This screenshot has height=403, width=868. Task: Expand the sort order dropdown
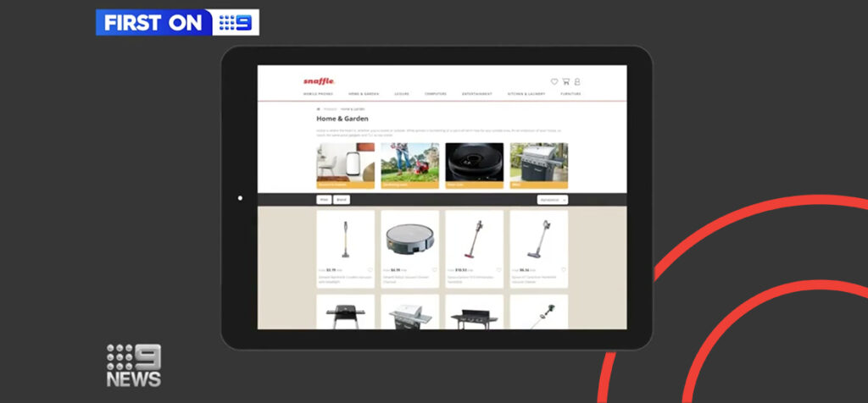coord(553,200)
